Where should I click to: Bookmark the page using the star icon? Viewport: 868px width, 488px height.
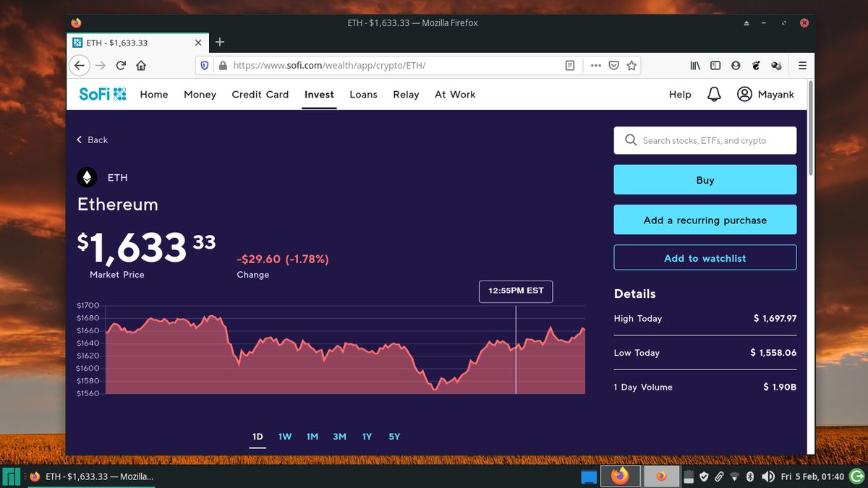631,65
